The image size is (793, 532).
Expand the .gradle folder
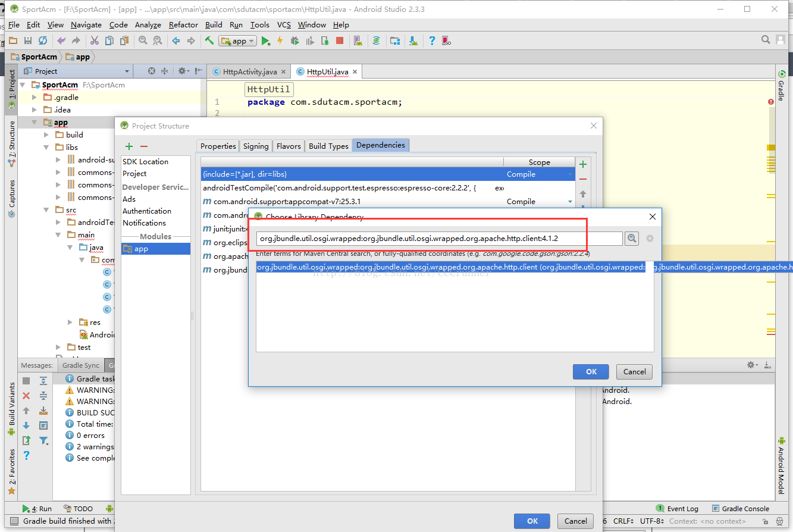(34, 97)
